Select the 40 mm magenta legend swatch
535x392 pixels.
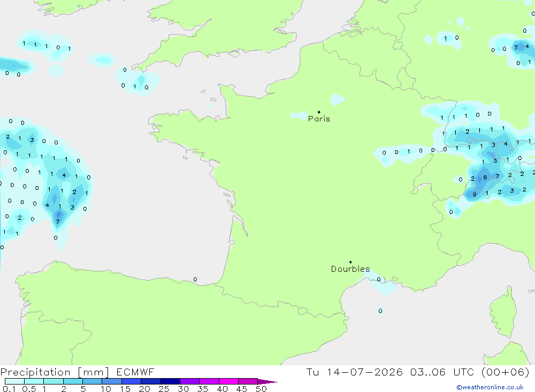coord(228,381)
